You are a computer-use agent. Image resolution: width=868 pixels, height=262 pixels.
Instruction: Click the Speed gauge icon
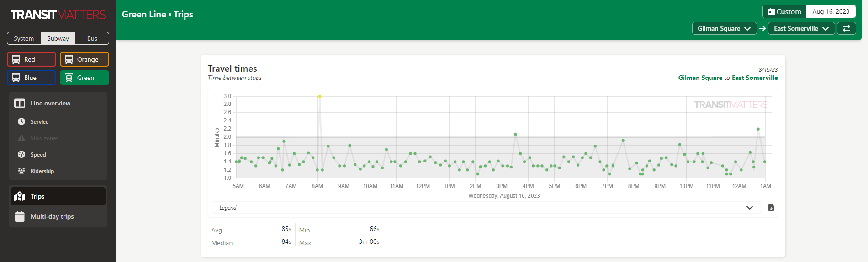tap(21, 154)
